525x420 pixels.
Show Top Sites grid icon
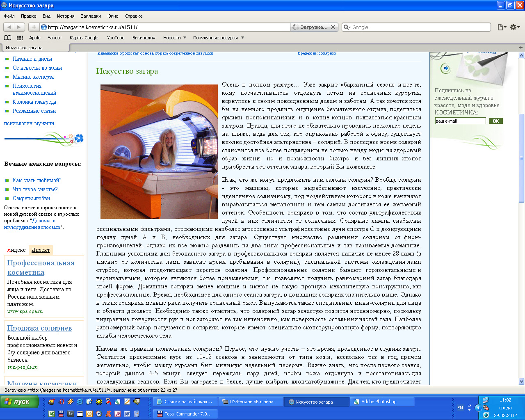pyautogui.click(x=20, y=38)
